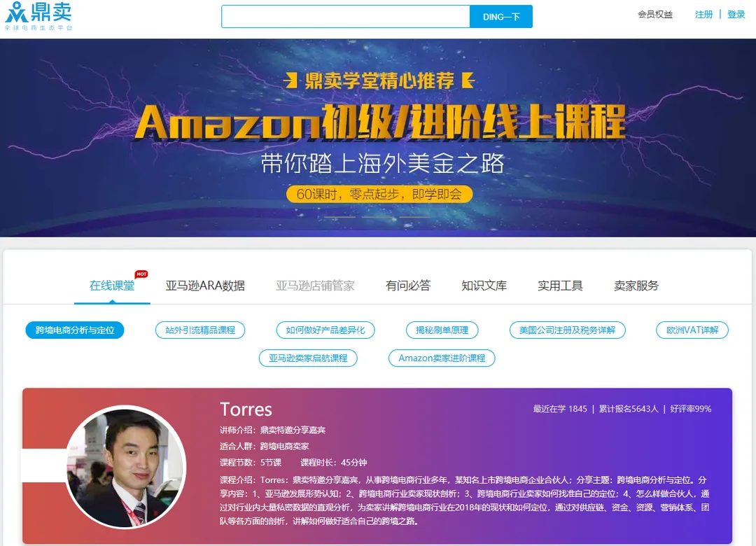Switch to the 有问必答 tab
Image resolution: width=756 pixels, height=546 pixels.
pos(408,286)
